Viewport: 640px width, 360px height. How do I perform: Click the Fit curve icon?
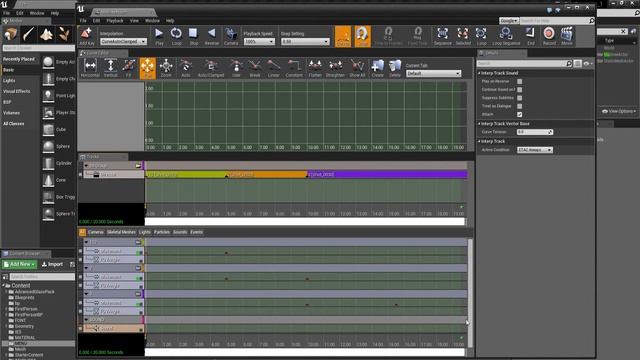point(129,68)
